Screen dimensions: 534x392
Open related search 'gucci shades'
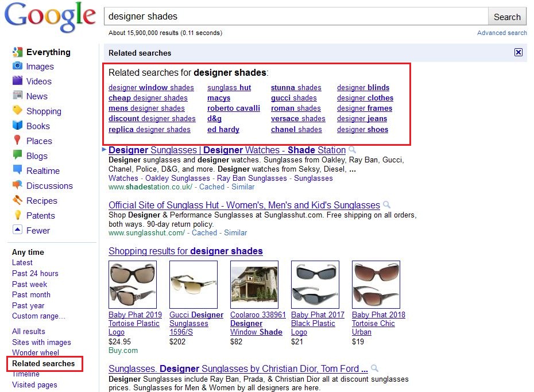coord(294,98)
